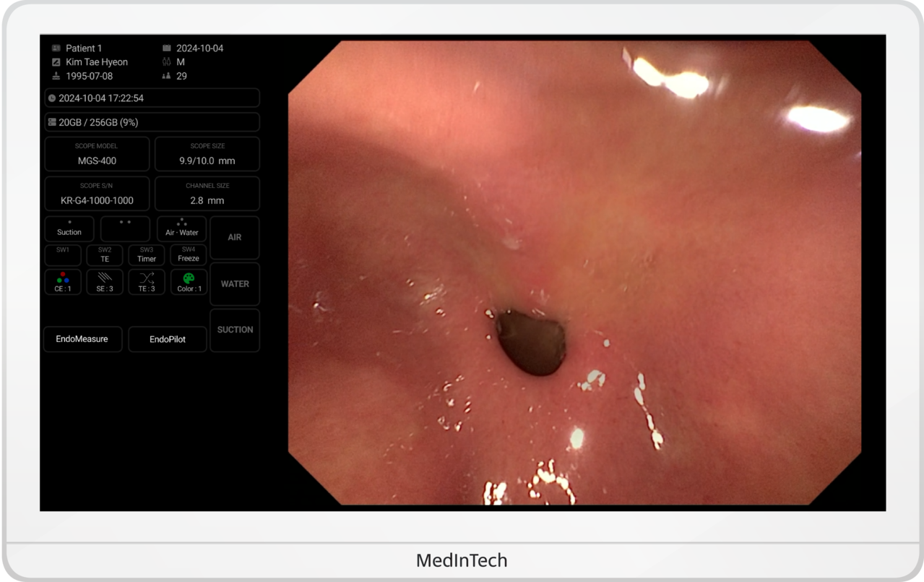Click the SCOPE S/N KR-G4-1000-1000 box

pos(97,194)
